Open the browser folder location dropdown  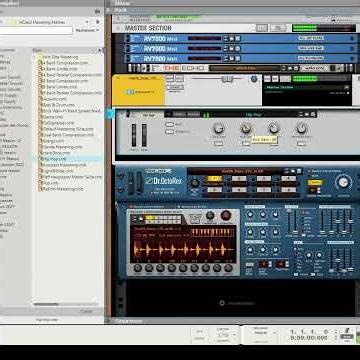(88, 22)
